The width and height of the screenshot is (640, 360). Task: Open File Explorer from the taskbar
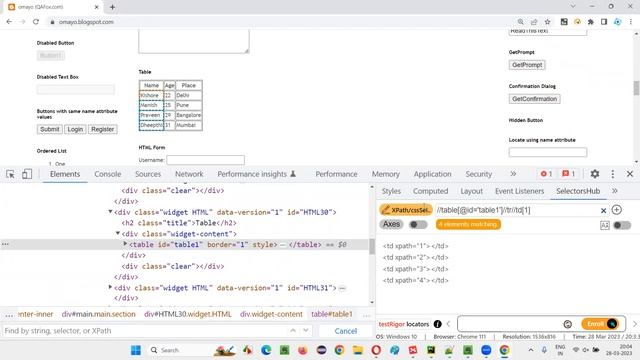pyautogui.click(x=358, y=350)
